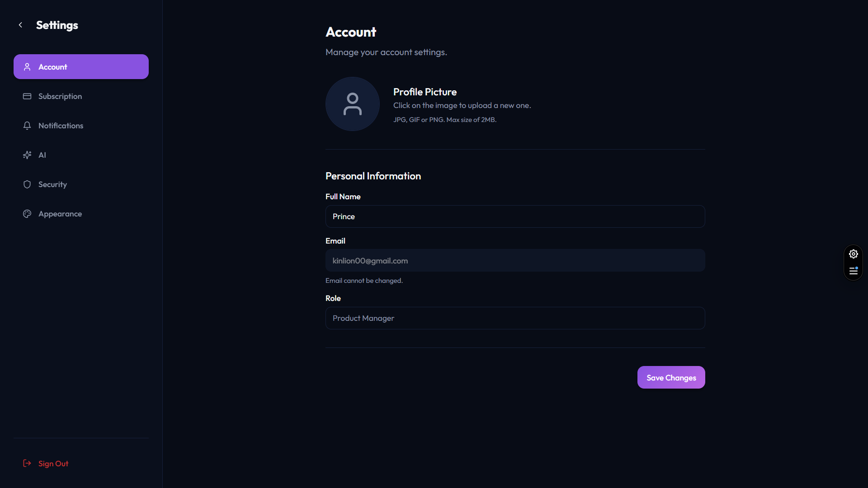Click the Notifications bell icon
Image resolution: width=868 pixels, height=488 pixels.
27,126
